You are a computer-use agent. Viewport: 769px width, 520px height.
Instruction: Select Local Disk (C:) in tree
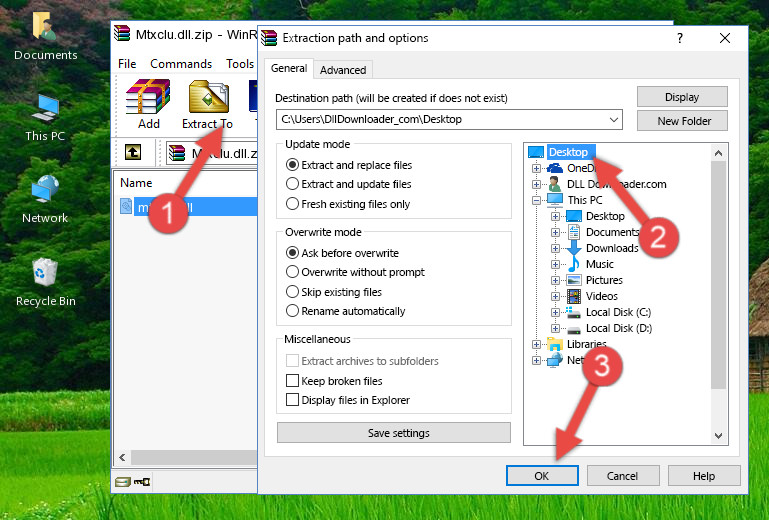618,312
